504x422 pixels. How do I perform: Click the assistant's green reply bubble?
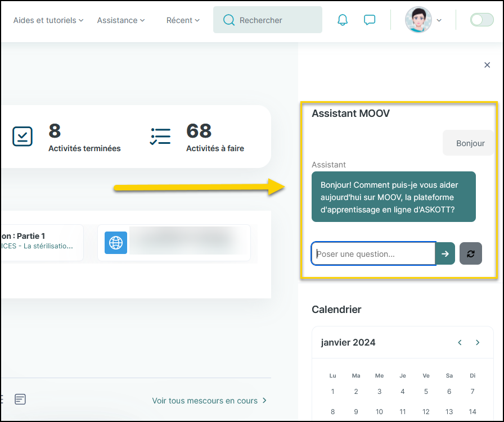pos(393,197)
